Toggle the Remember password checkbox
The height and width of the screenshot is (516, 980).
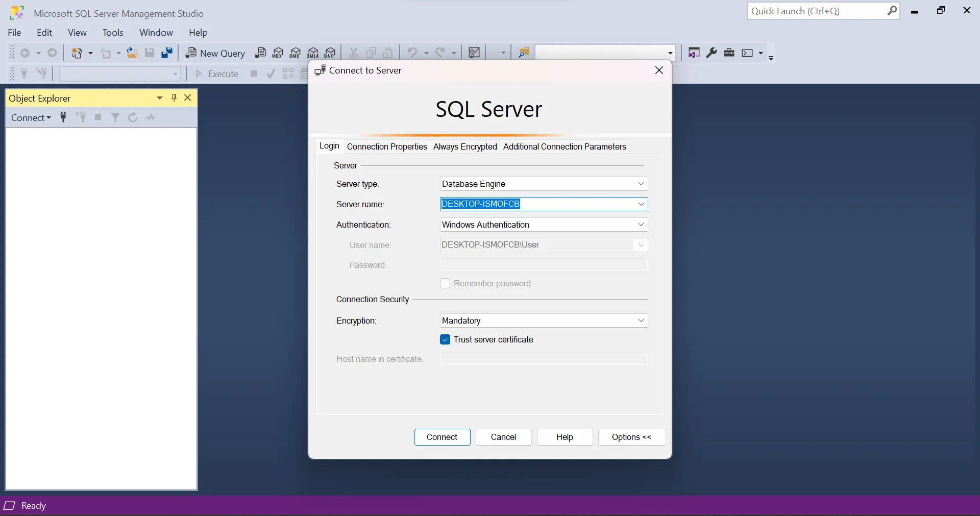(x=445, y=284)
